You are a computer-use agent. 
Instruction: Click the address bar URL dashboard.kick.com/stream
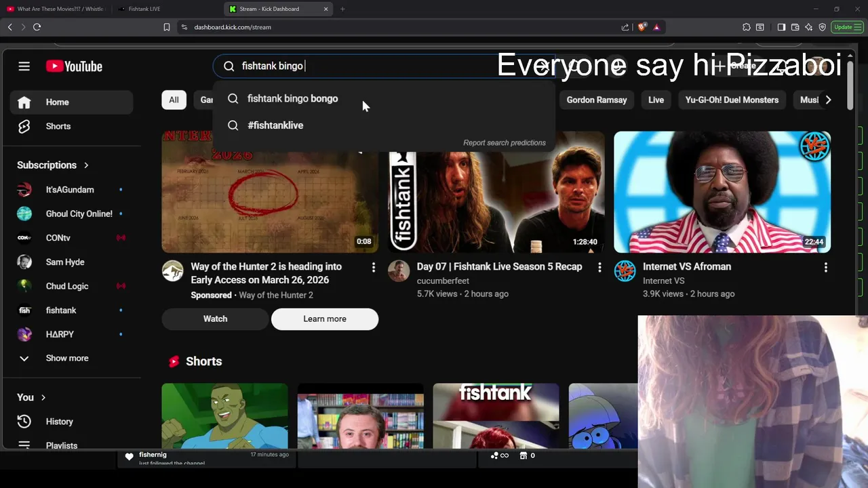click(x=233, y=27)
